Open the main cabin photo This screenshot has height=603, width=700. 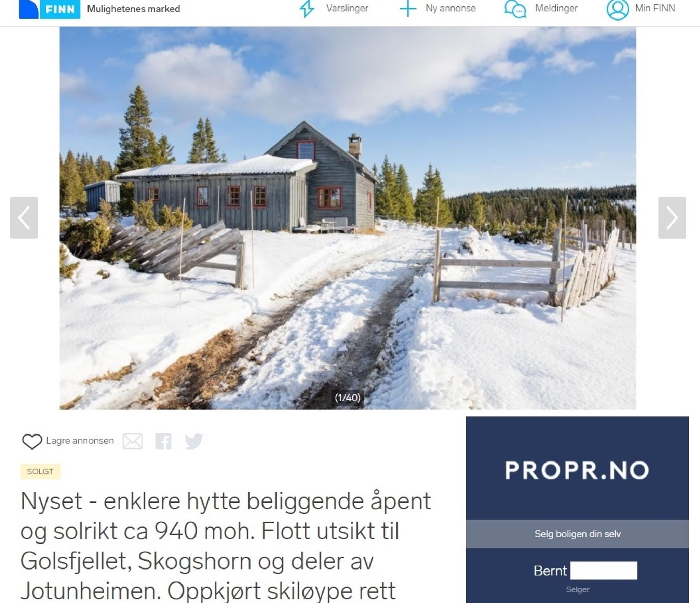[x=348, y=218]
